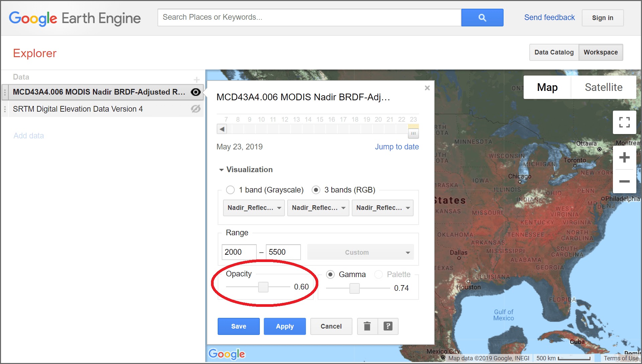The height and width of the screenshot is (364, 642).
Task: Click the Sign in button
Action: [x=603, y=18]
